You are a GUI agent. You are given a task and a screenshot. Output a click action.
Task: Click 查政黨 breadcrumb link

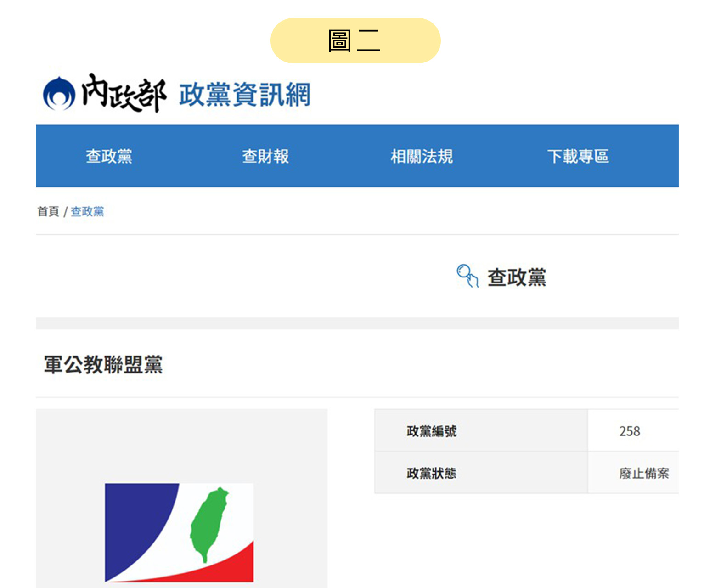pos(87,211)
